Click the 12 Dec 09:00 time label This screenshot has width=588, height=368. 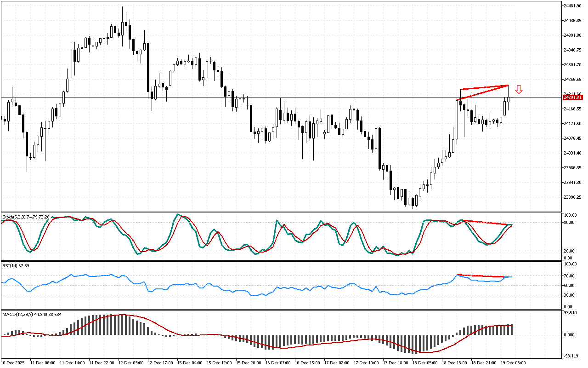(131, 362)
